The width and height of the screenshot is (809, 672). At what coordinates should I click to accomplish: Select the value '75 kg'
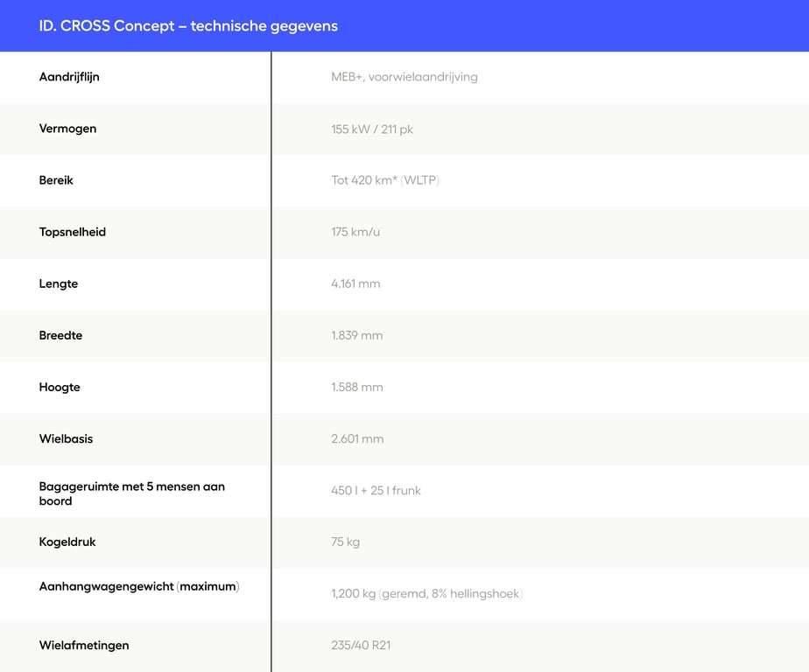pyautogui.click(x=346, y=542)
